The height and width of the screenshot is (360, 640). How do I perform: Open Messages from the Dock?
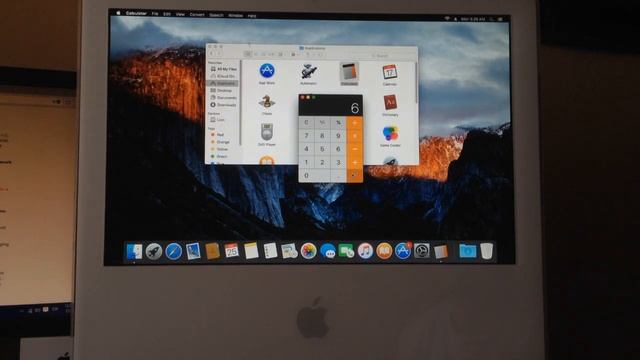pyautogui.click(x=328, y=251)
